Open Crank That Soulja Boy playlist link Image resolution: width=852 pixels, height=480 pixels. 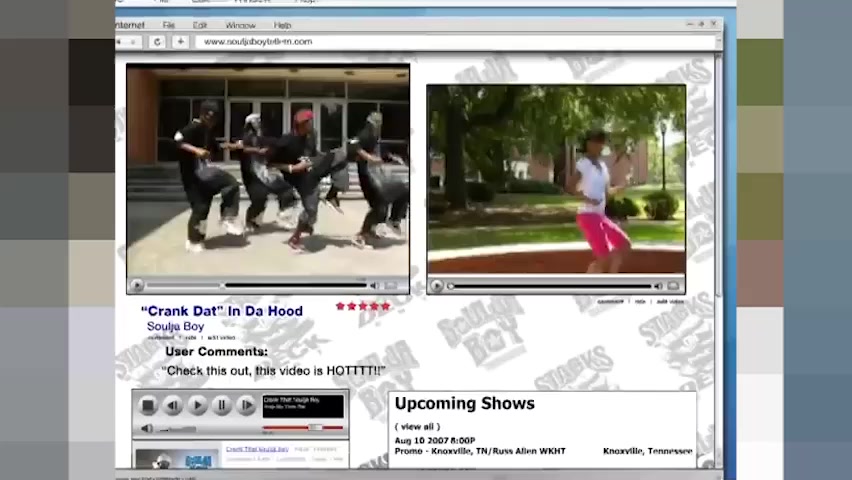[257, 449]
